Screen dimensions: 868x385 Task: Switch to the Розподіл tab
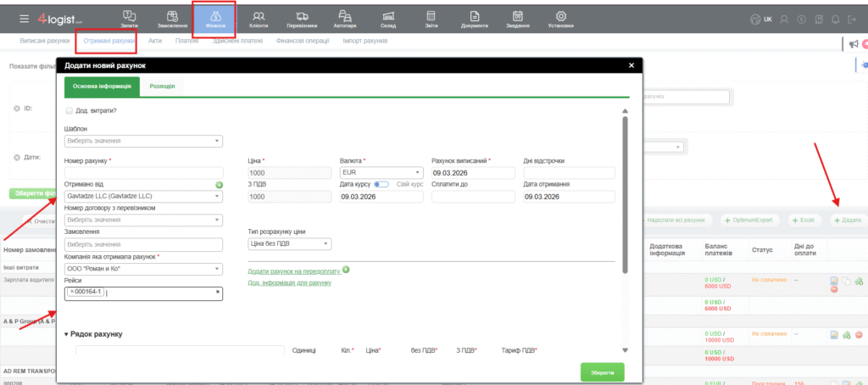(x=163, y=86)
